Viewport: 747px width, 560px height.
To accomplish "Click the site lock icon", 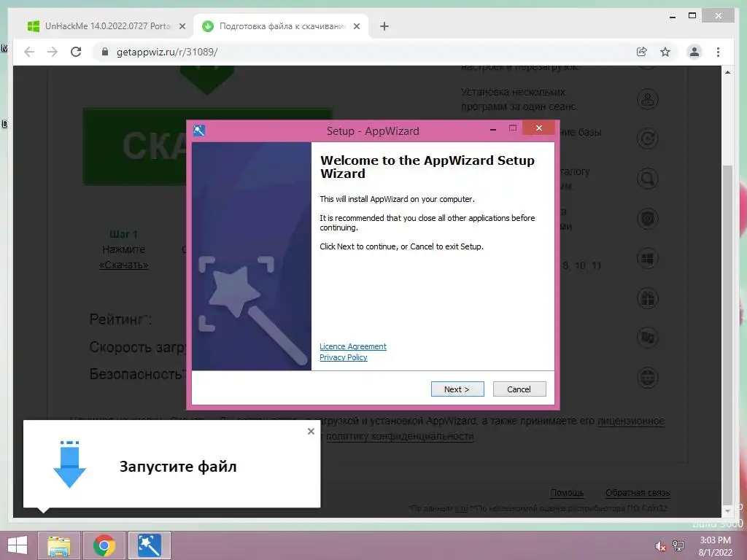I will [105, 52].
